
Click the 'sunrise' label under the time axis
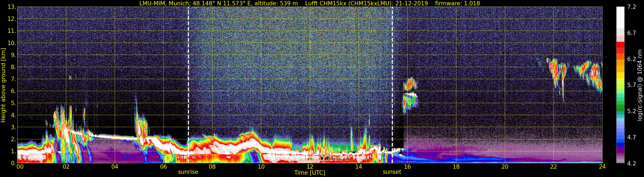tap(188, 172)
